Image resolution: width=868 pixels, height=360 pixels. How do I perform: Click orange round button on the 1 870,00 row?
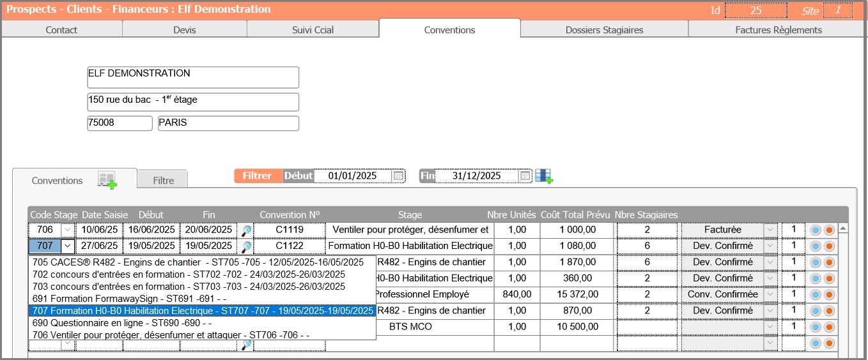[829, 262]
